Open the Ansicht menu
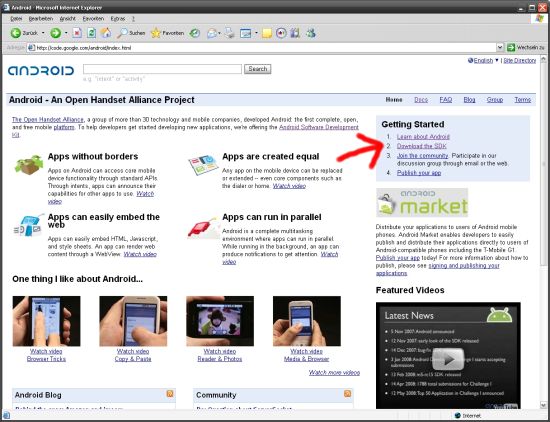This screenshot has width=550, height=422. pos(67,19)
